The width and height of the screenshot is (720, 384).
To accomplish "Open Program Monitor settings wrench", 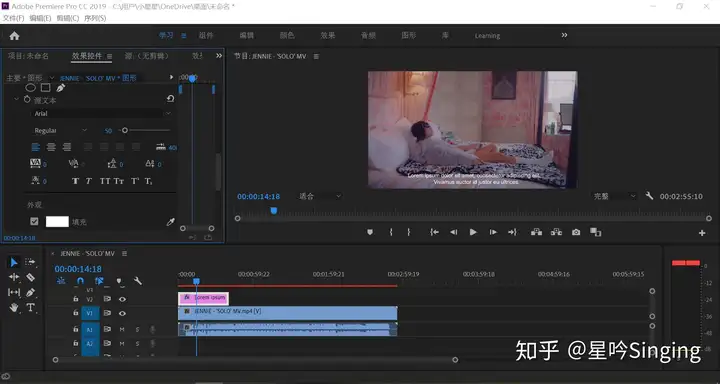I will [x=649, y=196].
